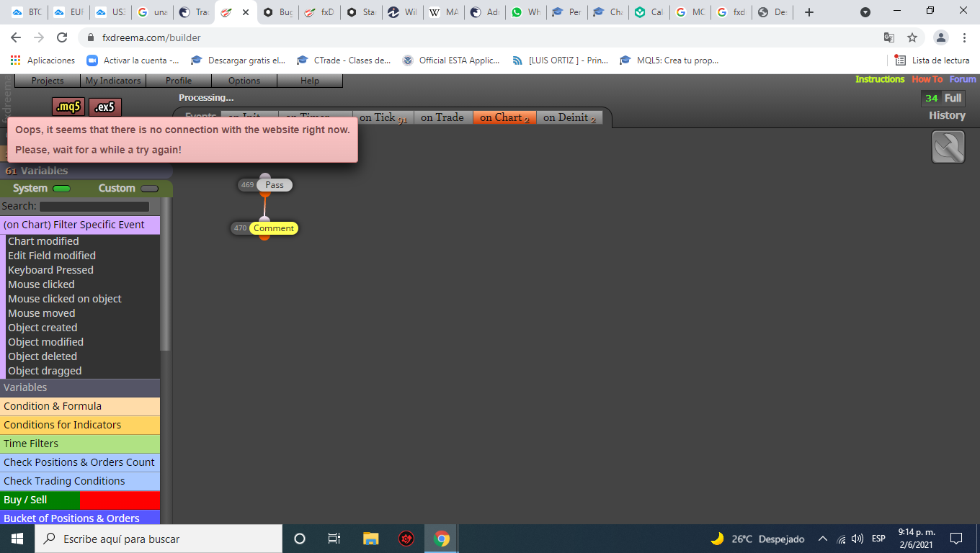Click the Windows taskbar search box
This screenshot has height=553, width=980.
tap(159, 539)
